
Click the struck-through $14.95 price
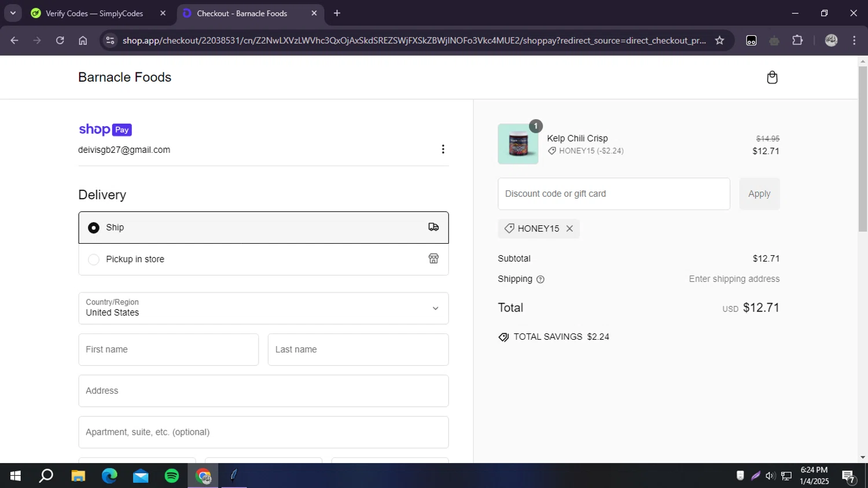(x=768, y=139)
